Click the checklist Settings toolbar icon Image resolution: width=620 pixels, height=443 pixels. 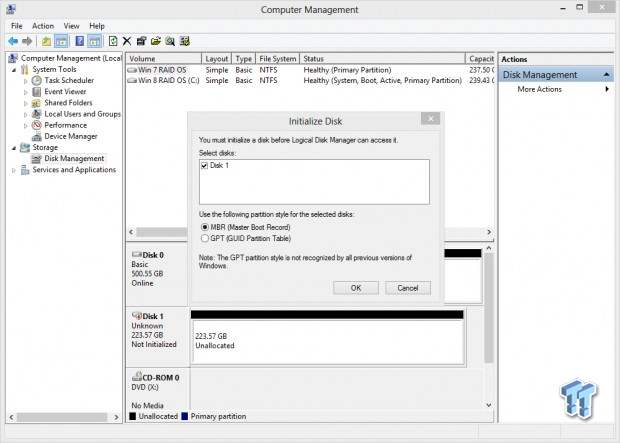coord(185,41)
